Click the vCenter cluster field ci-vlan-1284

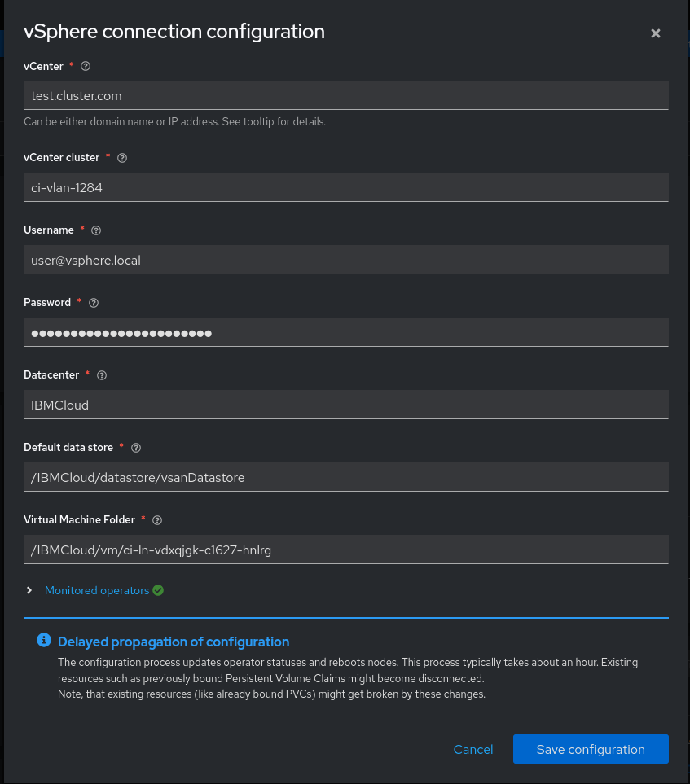click(x=346, y=187)
